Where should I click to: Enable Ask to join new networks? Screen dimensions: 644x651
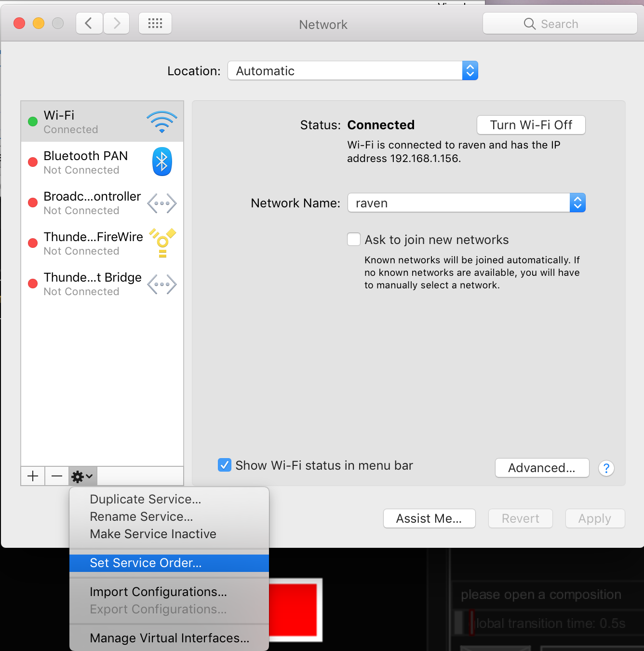(354, 240)
